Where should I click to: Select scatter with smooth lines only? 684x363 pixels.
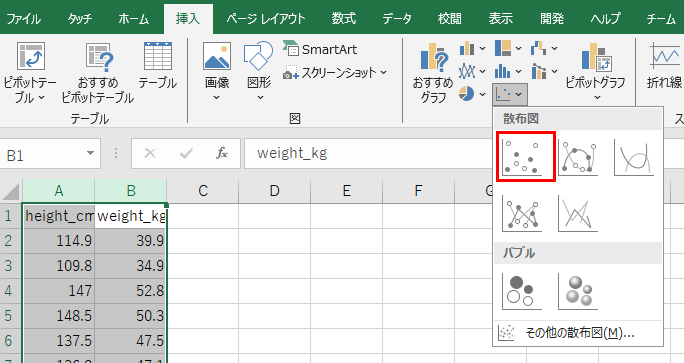[634, 158]
